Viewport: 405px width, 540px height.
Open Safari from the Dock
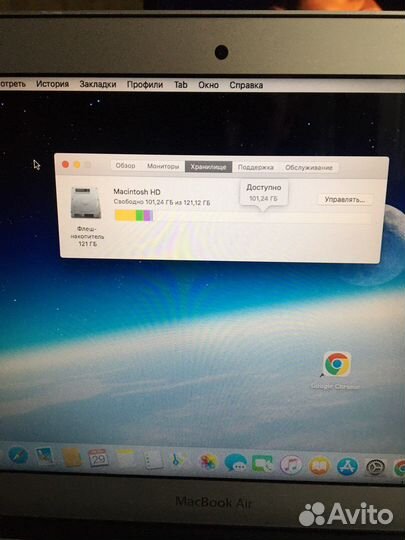coord(18,455)
